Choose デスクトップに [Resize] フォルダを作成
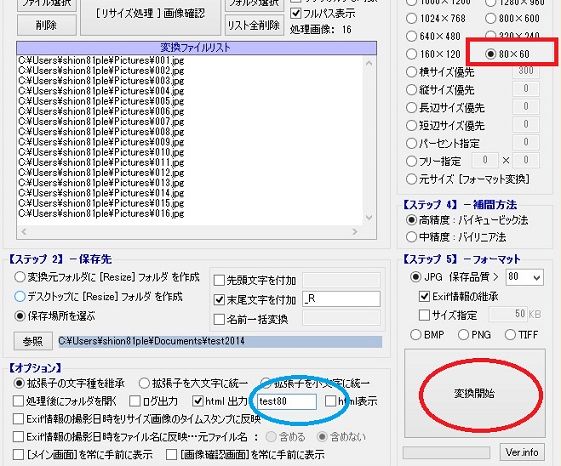Viewport: 561px width, 466px height. coord(19,296)
